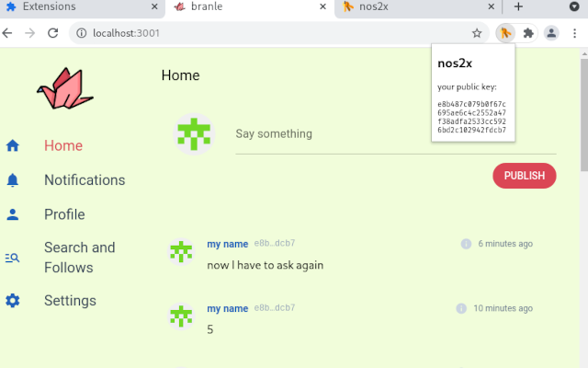
Task: Open the Notifications link in sidebar
Action: click(x=85, y=180)
